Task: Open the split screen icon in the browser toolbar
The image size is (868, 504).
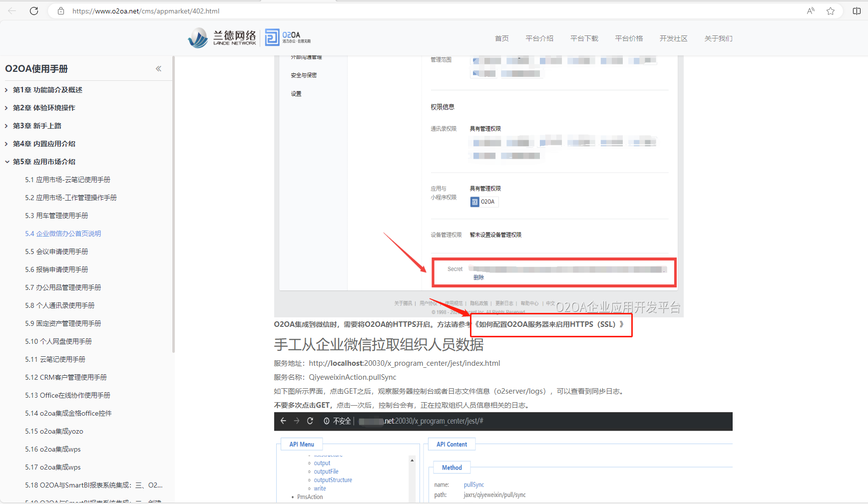Action: [857, 11]
